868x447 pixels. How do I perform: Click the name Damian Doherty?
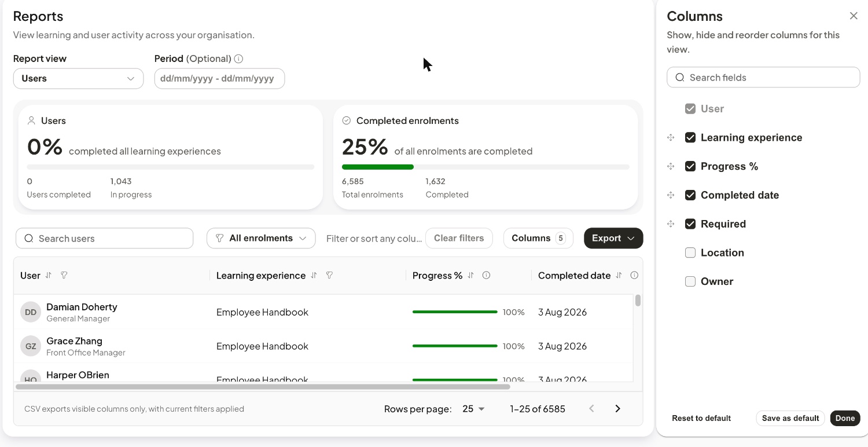[82, 307]
